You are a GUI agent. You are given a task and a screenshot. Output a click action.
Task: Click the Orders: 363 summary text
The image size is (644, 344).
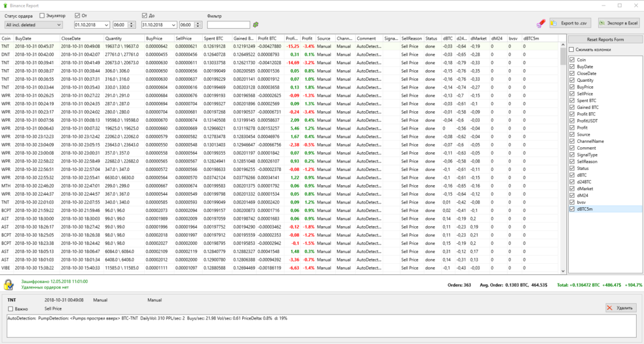pyautogui.click(x=459, y=285)
